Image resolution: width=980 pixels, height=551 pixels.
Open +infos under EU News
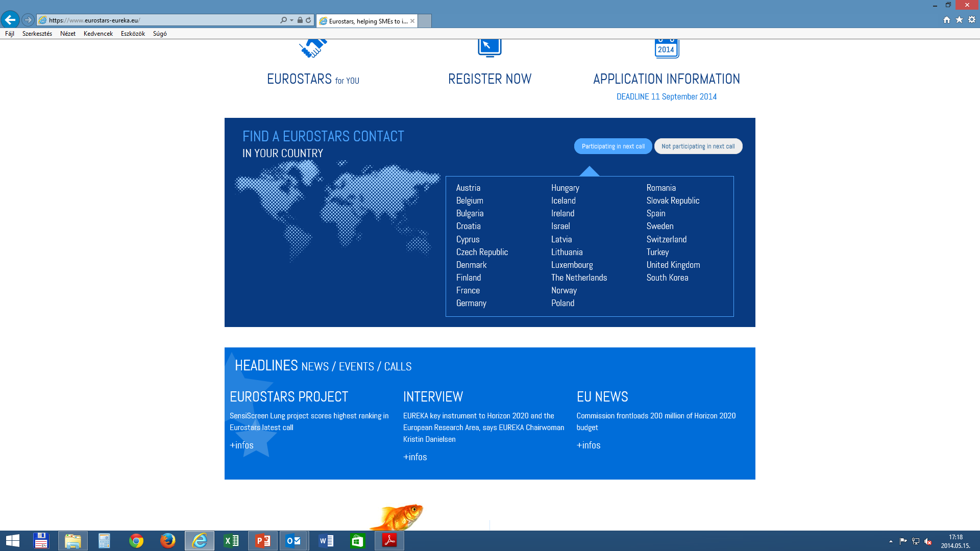589,445
